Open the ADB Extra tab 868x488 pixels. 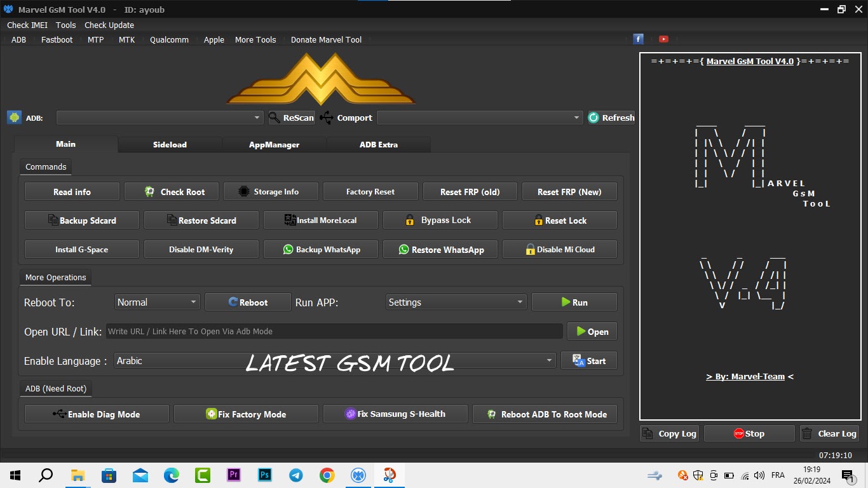[x=379, y=145]
